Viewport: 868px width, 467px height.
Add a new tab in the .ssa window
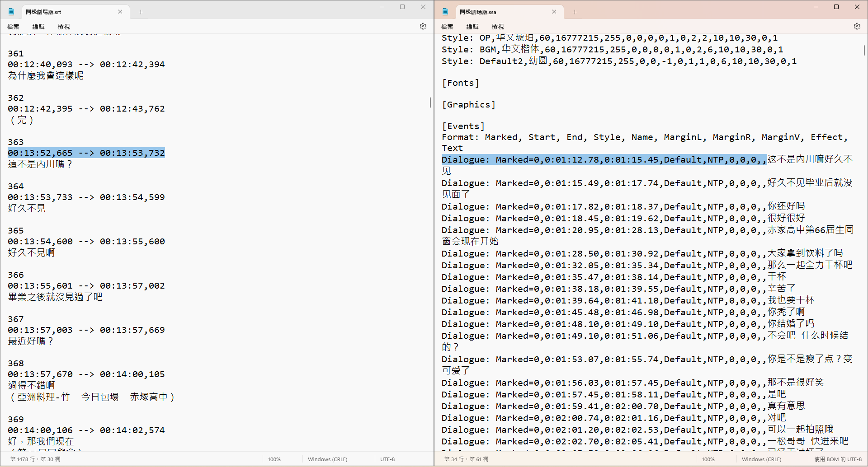[x=575, y=12]
